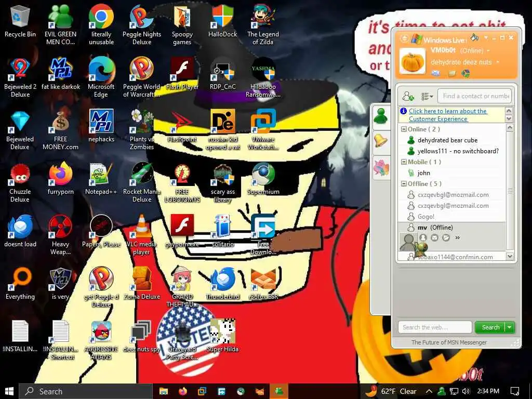Click the pumpkin display picture
The height and width of the screenshot is (399, 532).
pyautogui.click(x=413, y=61)
